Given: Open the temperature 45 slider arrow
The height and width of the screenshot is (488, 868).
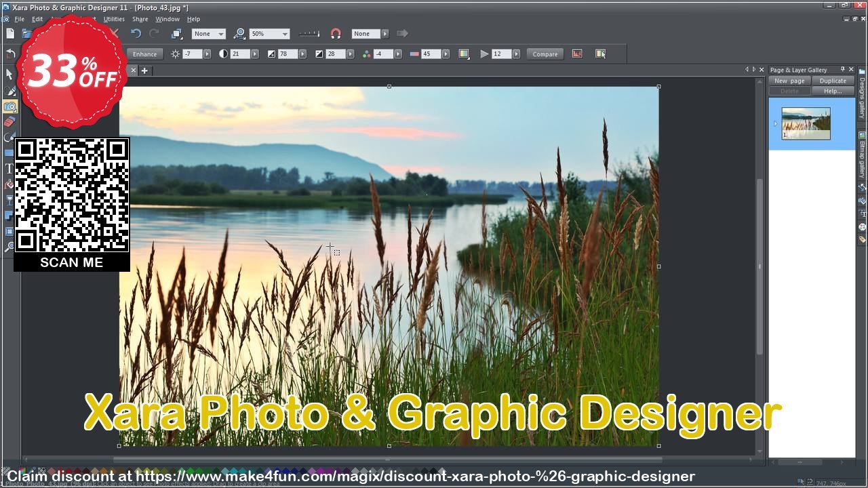Looking at the screenshot, I should (445, 54).
